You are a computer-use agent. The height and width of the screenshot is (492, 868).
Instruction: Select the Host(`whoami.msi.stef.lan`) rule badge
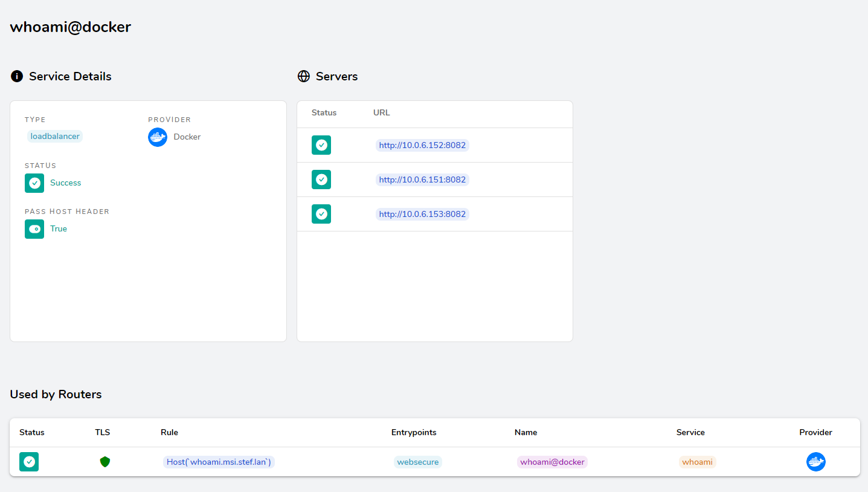click(219, 462)
